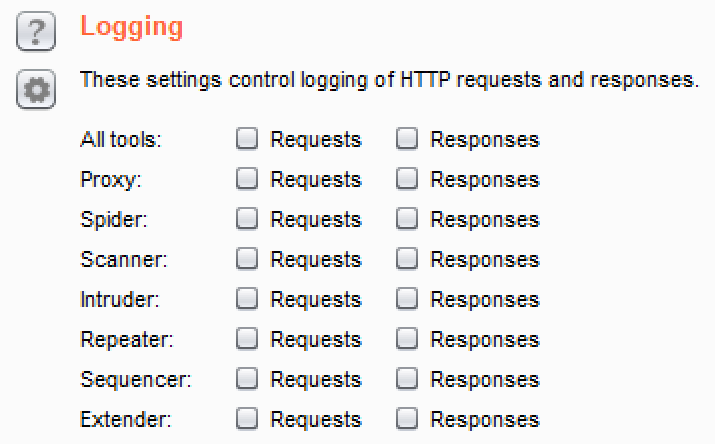Check the Proxy Responses checkbox

coord(407,180)
